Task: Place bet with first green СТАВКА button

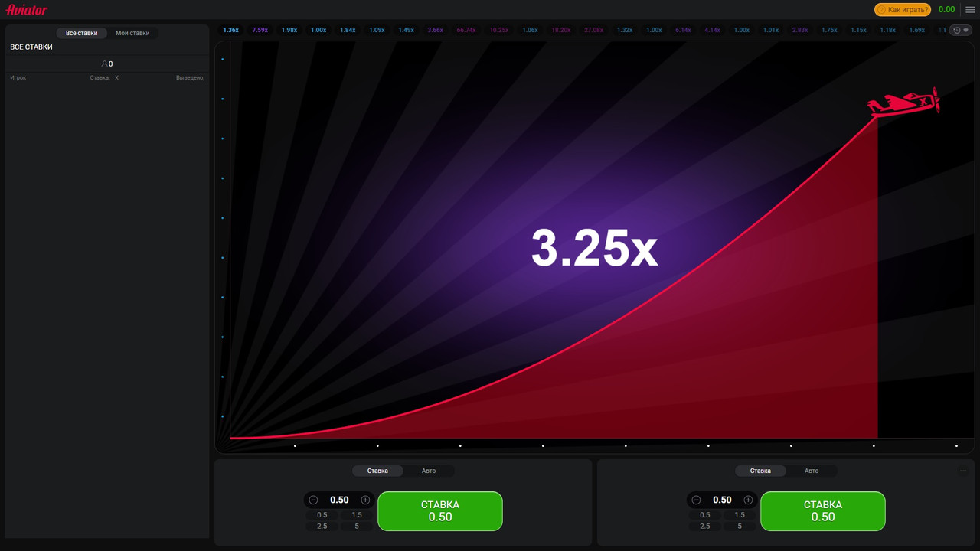Action: 440,511
